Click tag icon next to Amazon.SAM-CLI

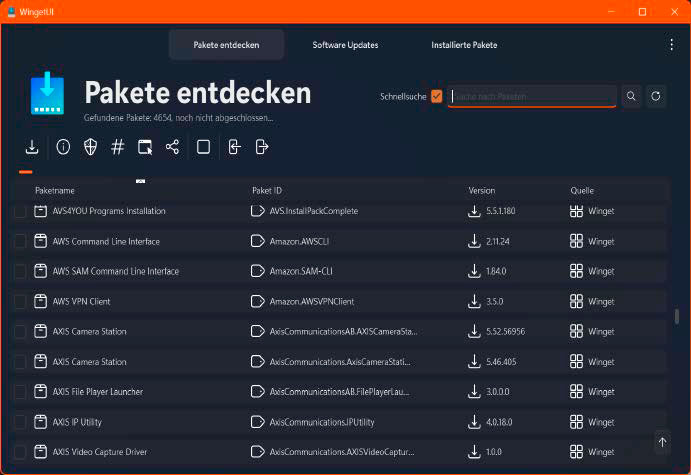257,271
